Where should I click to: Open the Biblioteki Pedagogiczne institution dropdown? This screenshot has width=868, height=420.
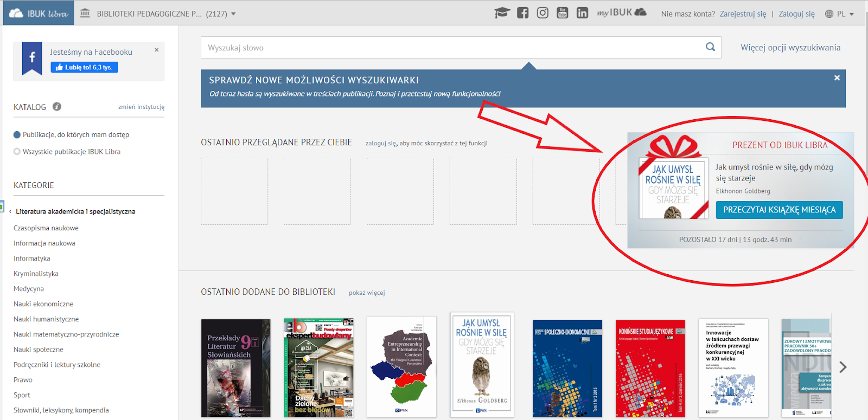pos(165,14)
